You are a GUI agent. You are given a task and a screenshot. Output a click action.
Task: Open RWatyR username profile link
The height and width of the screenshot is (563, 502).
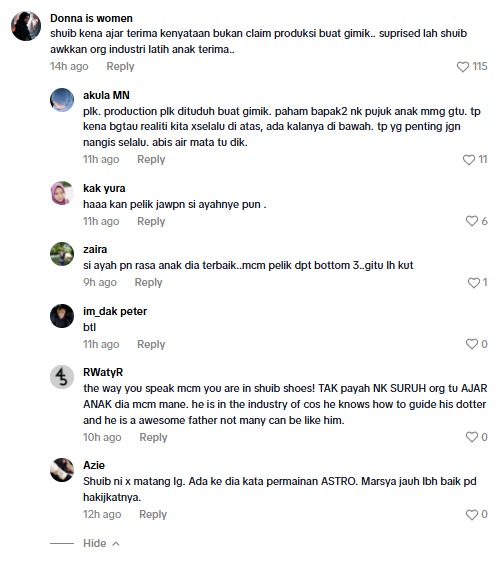pyautogui.click(x=103, y=372)
